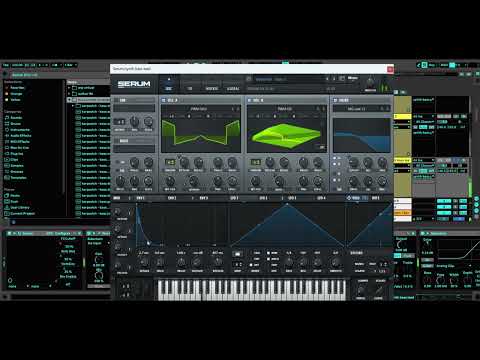Click Macro 1 knob in Serum

[x=118, y=212]
